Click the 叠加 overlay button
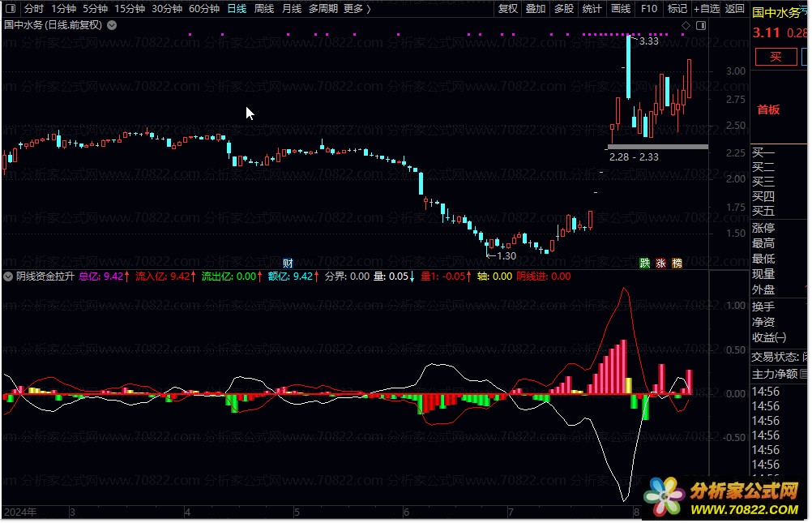Viewport: 812px width, 523px height. [536, 9]
